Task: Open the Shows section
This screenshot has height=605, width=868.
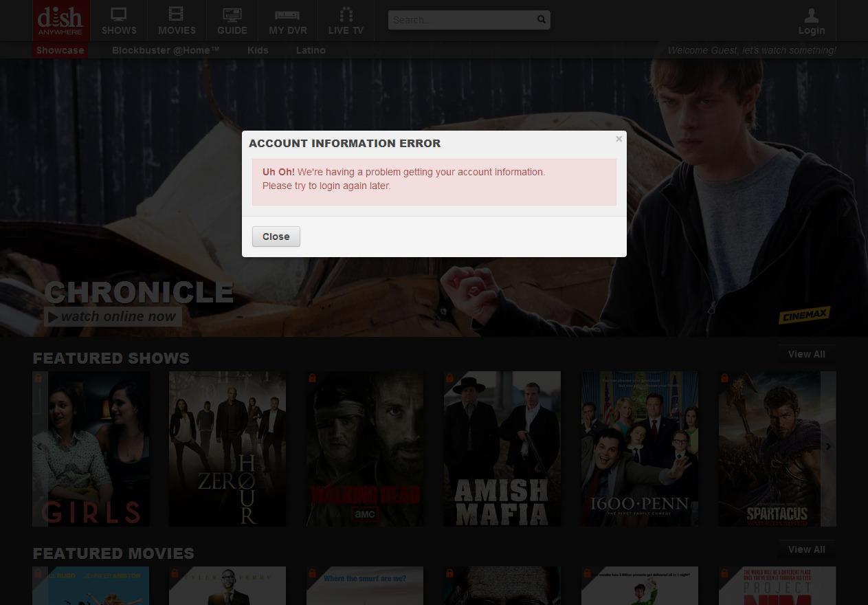Action: coord(119,21)
